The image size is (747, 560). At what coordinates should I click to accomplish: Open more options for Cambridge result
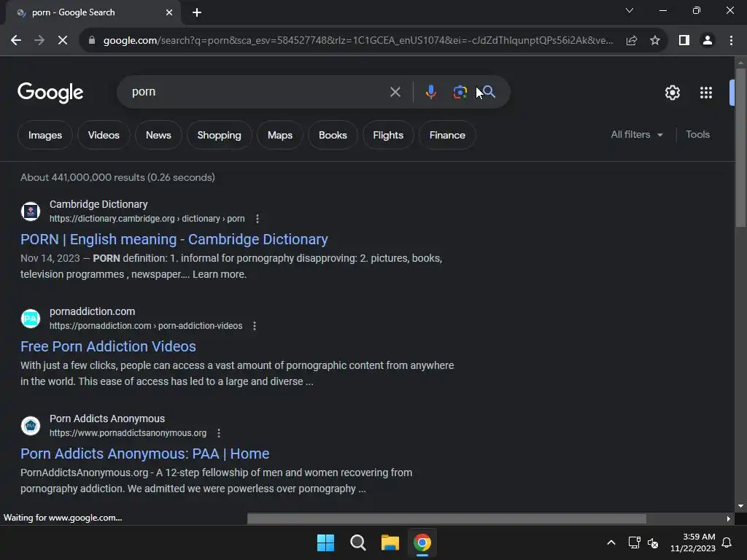258,219
